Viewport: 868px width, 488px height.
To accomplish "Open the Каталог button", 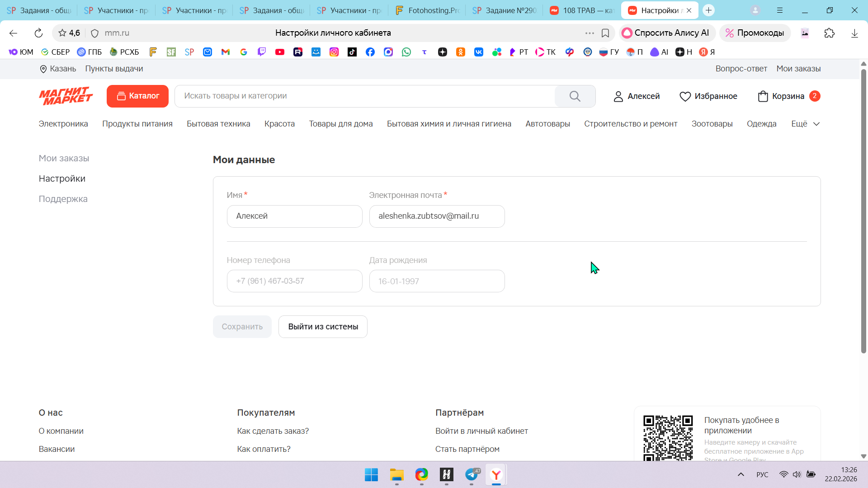I will pyautogui.click(x=137, y=96).
